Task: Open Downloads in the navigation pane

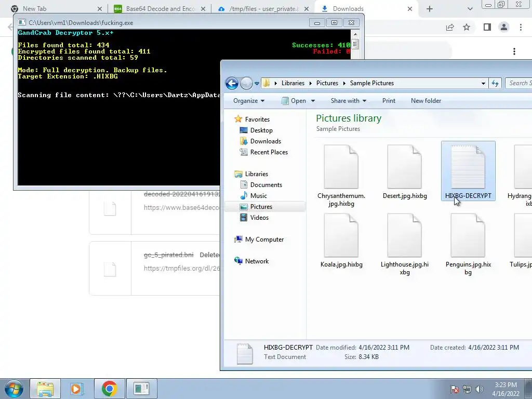Action: pyautogui.click(x=260, y=141)
